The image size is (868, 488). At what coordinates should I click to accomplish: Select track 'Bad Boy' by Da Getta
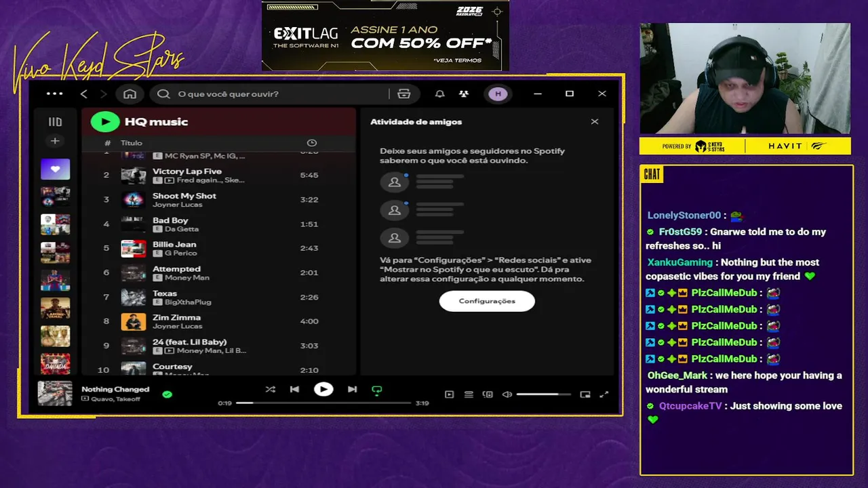coord(218,224)
